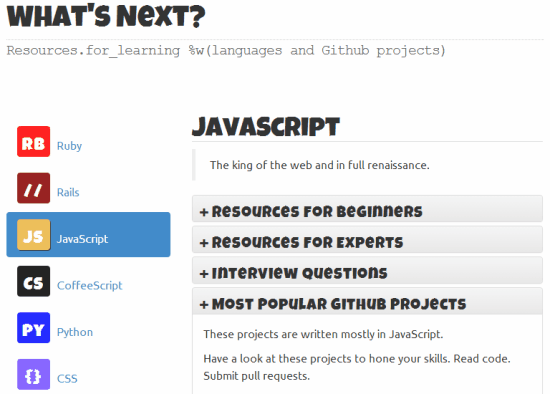Click the What's Next? page title
The width and height of the screenshot is (550, 394).
click(x=106, y=16)
